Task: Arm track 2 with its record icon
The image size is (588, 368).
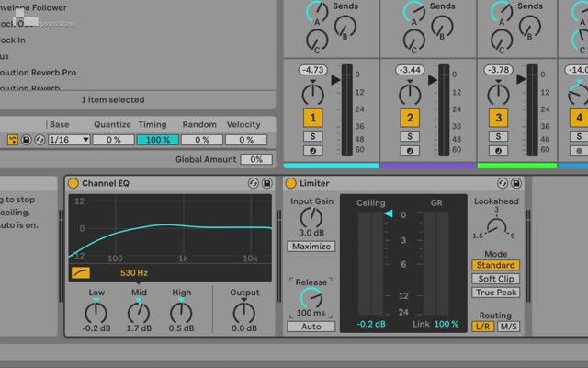Action: pos(410,151)
